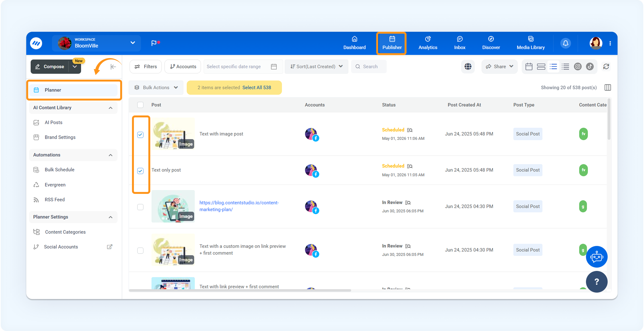Collapse the AI Content Library section
Viewport: 644px width, 331px height.
(x=111, y=108)
